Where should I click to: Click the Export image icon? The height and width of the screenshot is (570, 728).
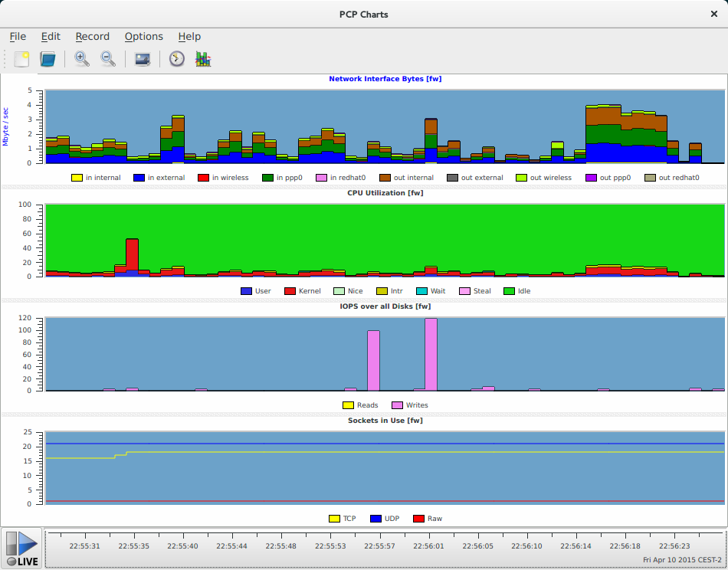[142, 59]
